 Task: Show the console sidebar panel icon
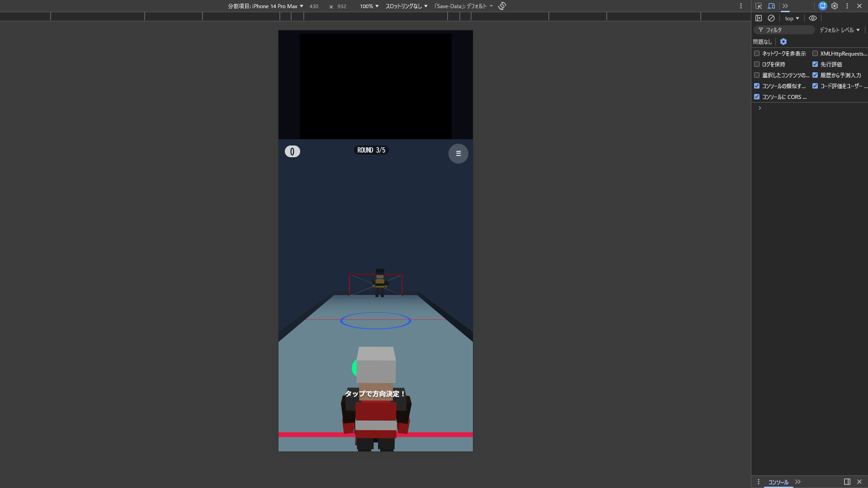pyautogui.click(x=759, y=18)
